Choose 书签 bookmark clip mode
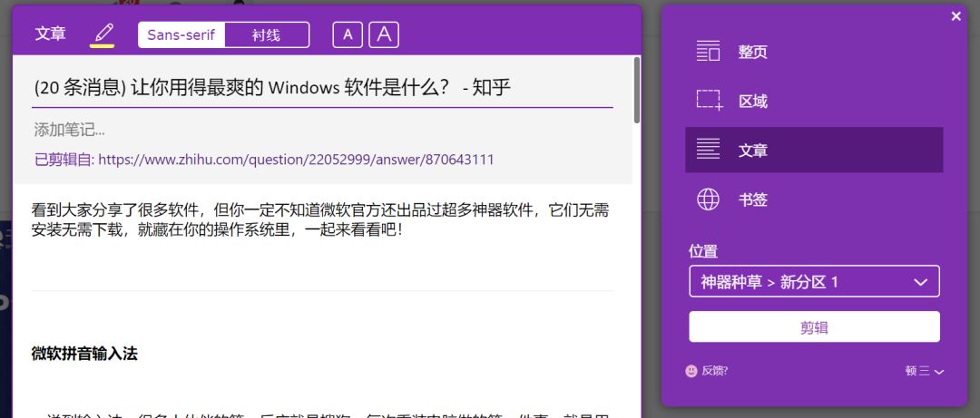 coord(814,199)
